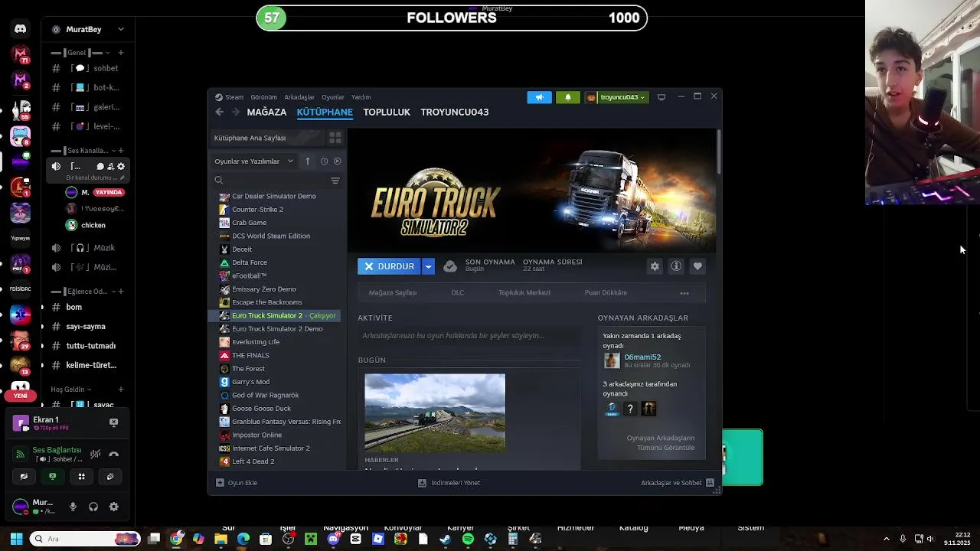Screen dimensions: 980x551
Task: Open İndirmeleri Yönet downloads manager
Action: pyautogui.click(x=449, y=483)
